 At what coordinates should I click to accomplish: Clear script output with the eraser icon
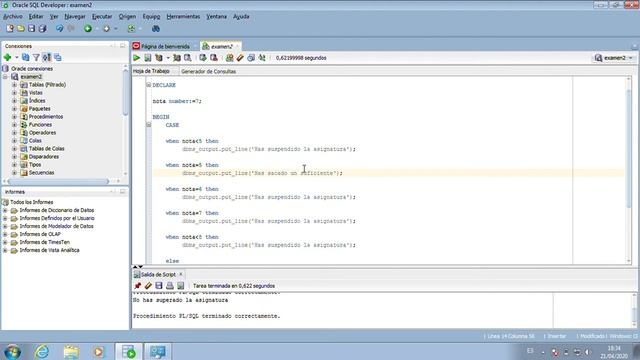148,286
